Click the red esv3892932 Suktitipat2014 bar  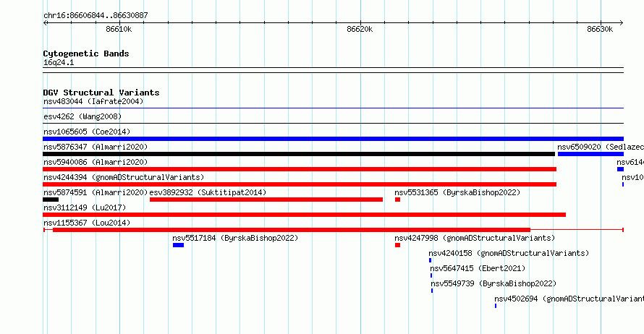(266, 200)
